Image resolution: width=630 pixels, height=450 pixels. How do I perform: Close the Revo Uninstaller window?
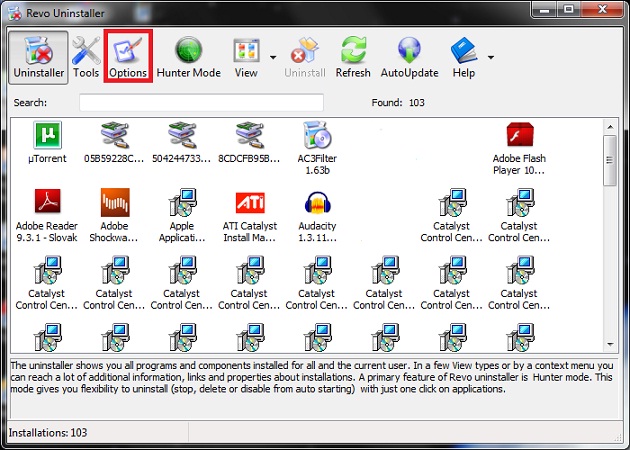(602, 9)
